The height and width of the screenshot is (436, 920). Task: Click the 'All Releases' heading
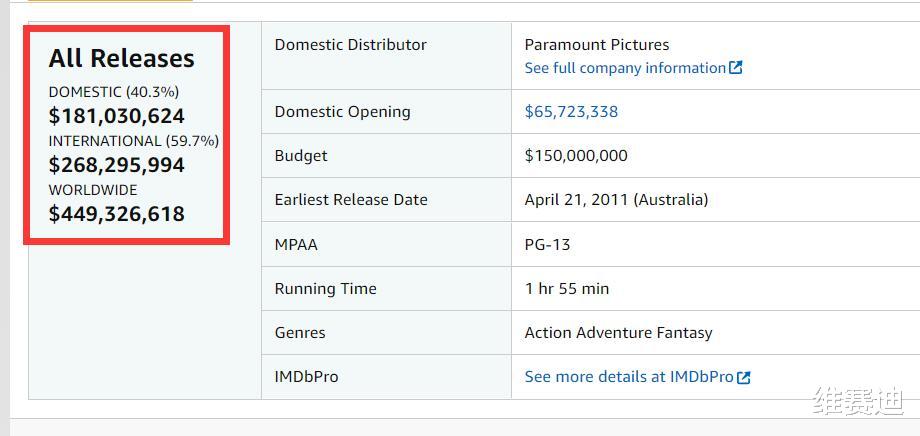(121, 58)
